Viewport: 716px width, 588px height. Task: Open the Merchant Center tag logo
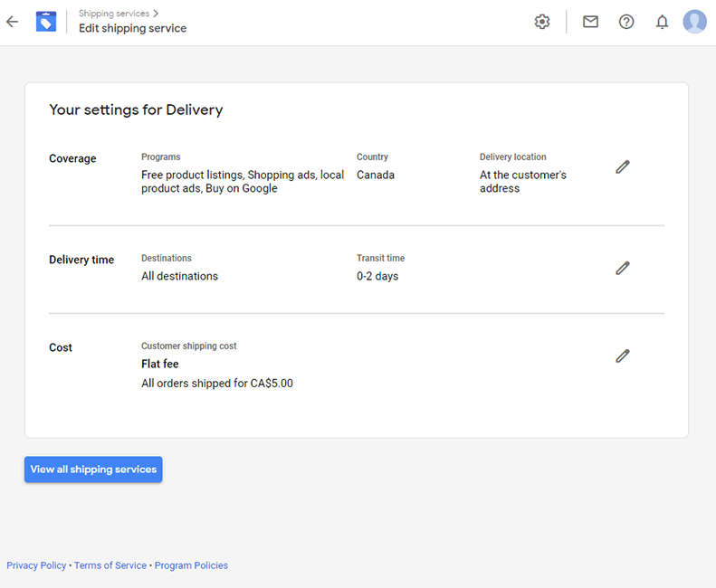click(x=46, y=22)
